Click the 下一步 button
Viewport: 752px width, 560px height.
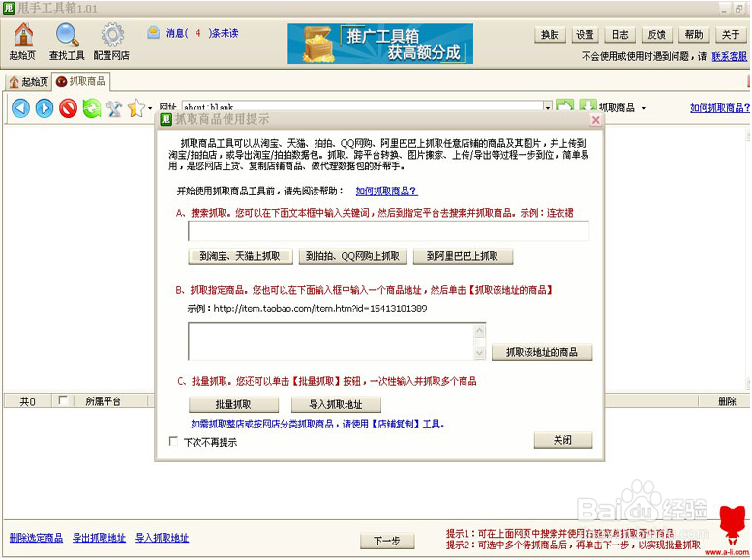[387, 541]
